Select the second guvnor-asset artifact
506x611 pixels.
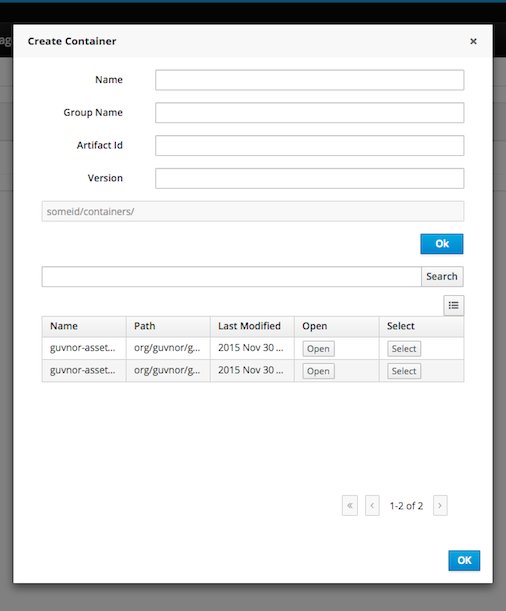tap(404, 371)
